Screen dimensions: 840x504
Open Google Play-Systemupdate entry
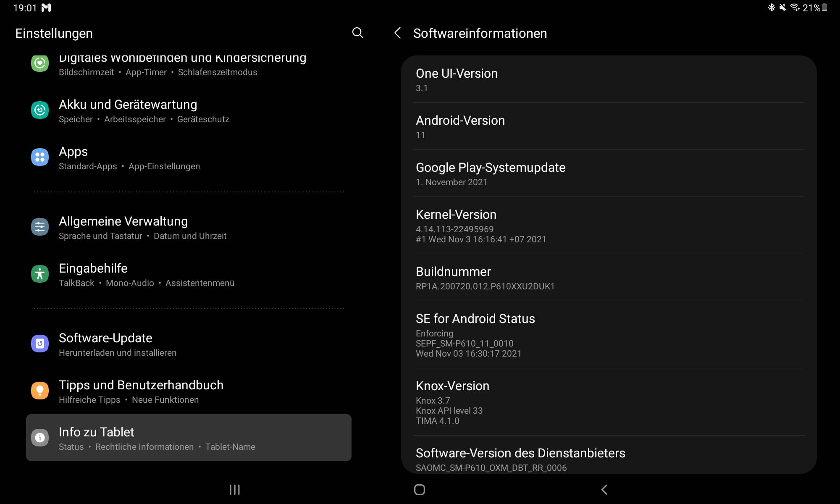point(609,174)
